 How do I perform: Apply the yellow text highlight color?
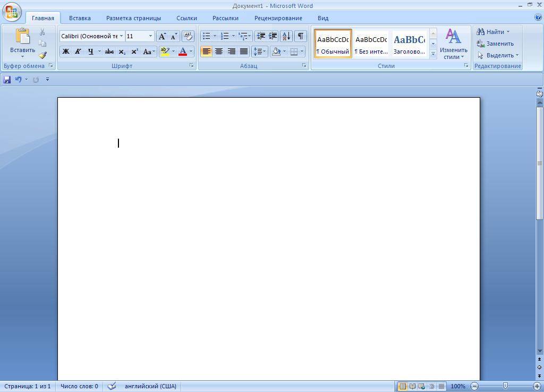pos(165,52)
